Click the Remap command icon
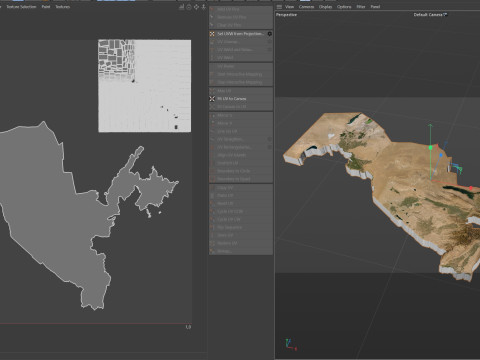Screen dimensions: 480x360 click(x=212, y=251)
